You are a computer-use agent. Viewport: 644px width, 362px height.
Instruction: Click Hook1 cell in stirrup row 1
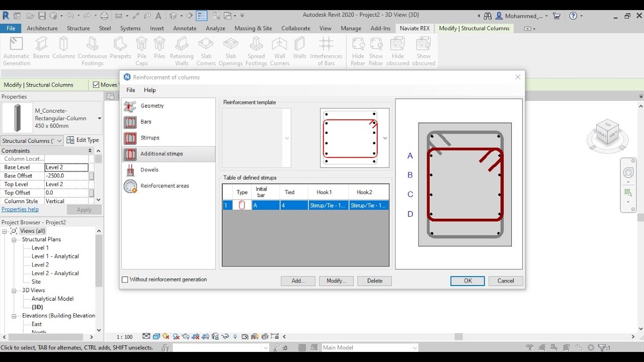(328, 205)
